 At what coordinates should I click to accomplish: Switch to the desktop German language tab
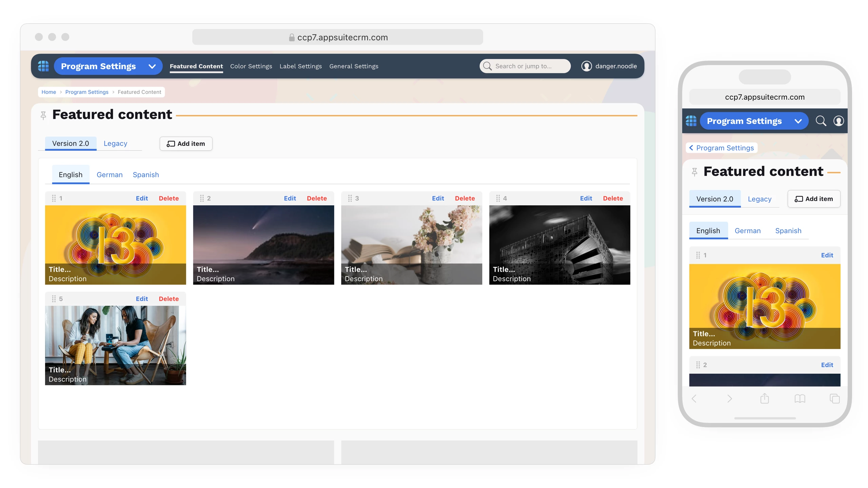(x=110, y=175)
